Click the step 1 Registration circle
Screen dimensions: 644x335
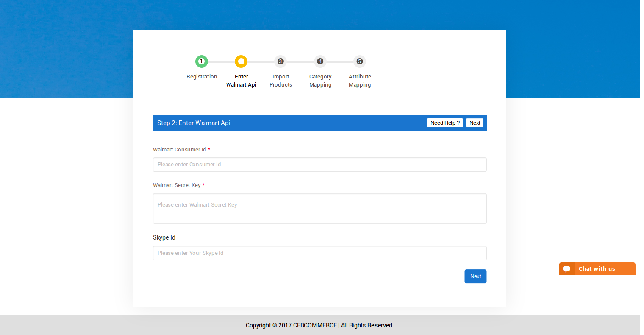(x=202, y=61)
